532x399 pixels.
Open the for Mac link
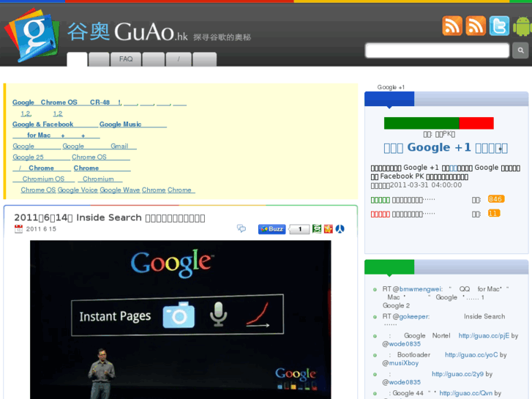click(56, 135)
